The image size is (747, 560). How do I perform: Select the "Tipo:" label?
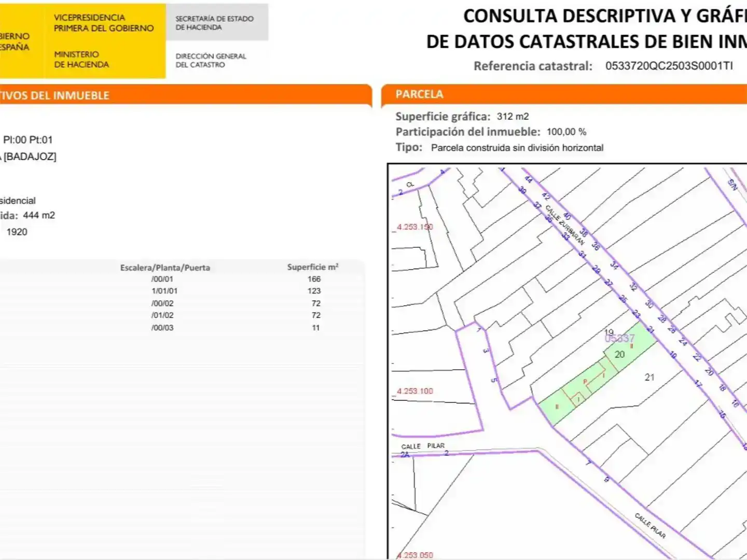click(x=409, y=147)
